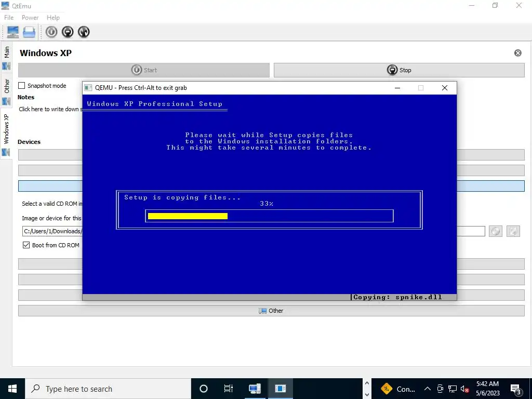Toggle the Snapshot mode checkbox
Viewport: 532px width, 399px height.
(22, 86)
